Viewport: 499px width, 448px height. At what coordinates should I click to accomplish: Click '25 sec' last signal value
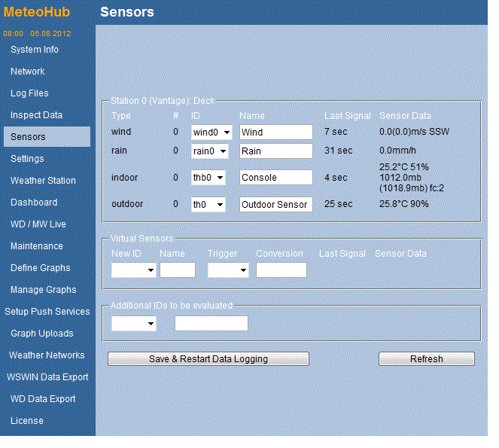pyautogui.click(x=338, y=204)
